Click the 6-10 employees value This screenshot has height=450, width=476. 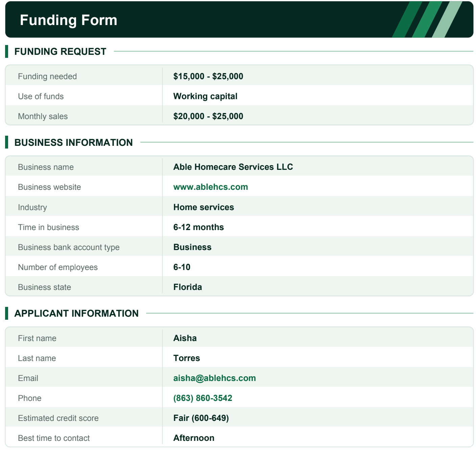pos(182,267)
